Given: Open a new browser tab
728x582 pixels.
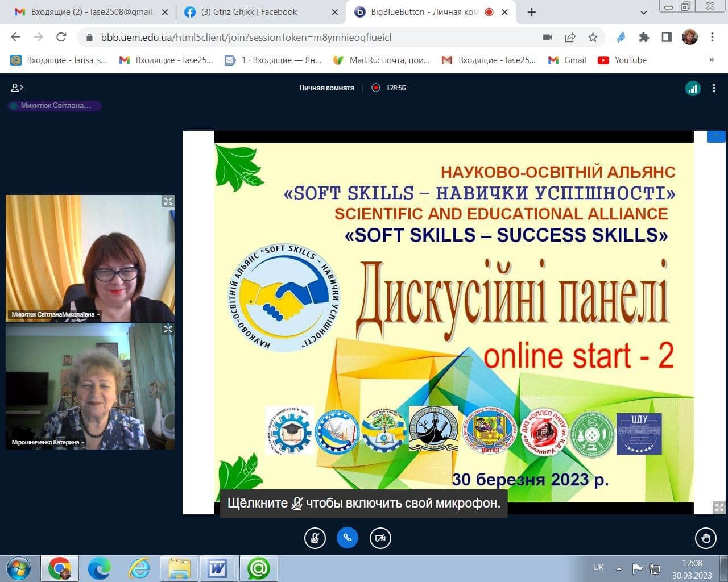Looking at the screenshot, I should click(532, 12).
